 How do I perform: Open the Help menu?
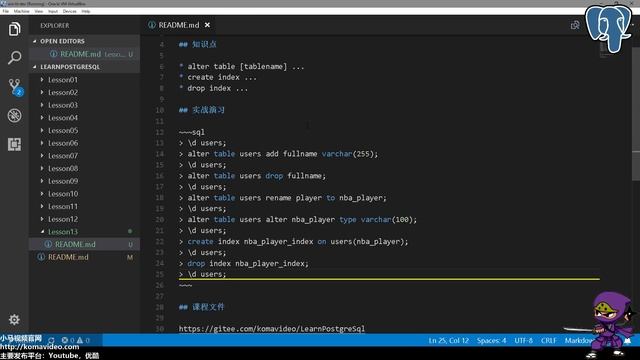click(86, 11)
